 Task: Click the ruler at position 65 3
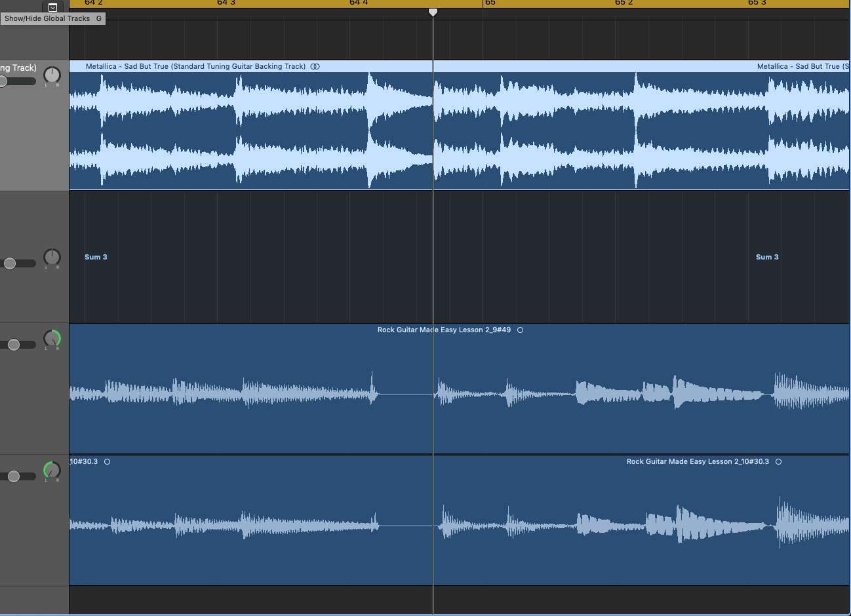click(x=757, y=3)
